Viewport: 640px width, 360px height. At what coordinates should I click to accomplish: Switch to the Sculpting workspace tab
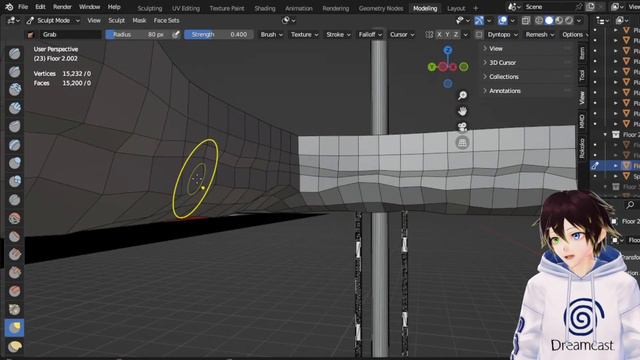pos(150,8)
